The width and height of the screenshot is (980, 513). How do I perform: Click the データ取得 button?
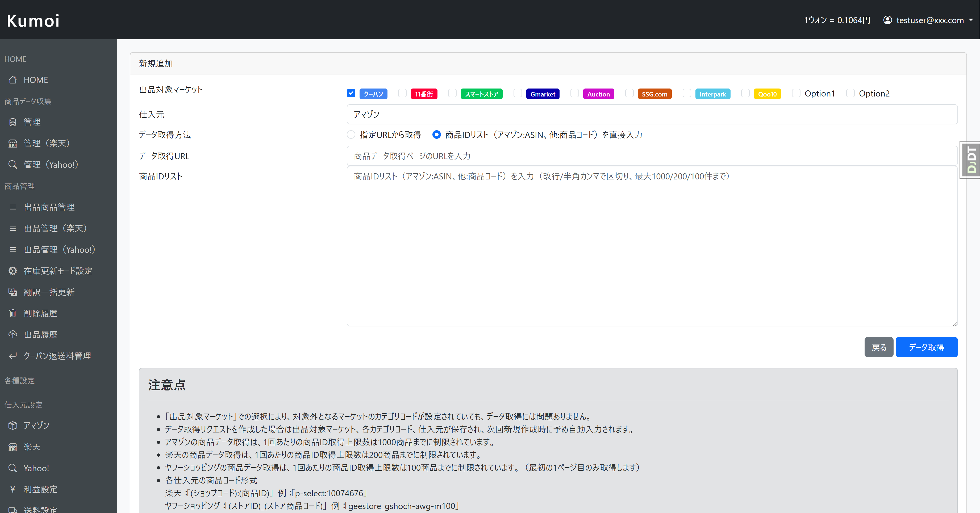(926, 347)
